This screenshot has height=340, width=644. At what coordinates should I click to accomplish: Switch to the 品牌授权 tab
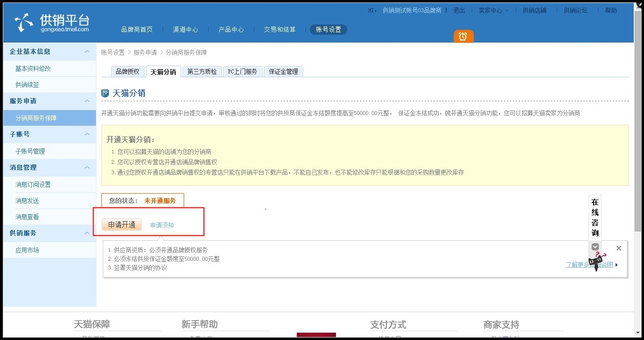click(x=127, y=71)
